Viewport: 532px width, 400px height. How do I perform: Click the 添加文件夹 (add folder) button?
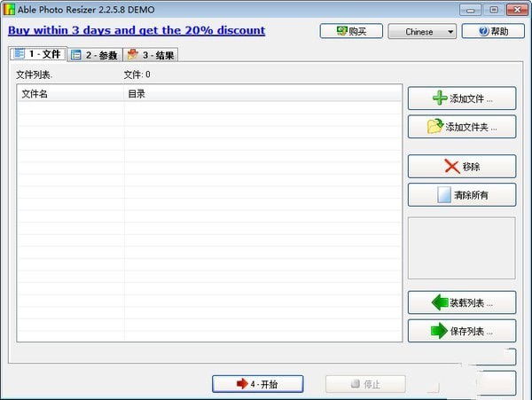click(x=462, y=127)
